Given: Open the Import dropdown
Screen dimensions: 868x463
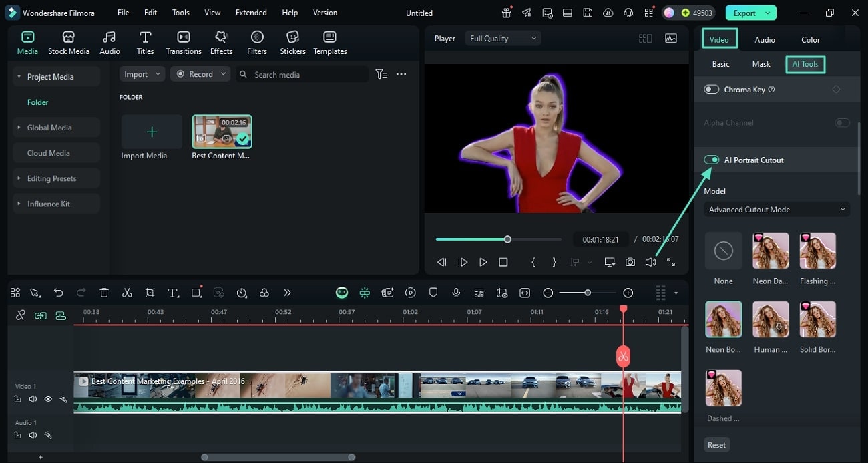Looking at the screenshot, I should (142, 74).
